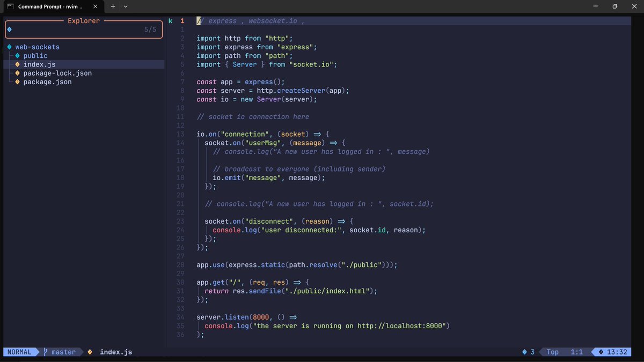Click line number 13 in the gutter
The width and height of the screenshot is (644, 362).
point(180,134)
